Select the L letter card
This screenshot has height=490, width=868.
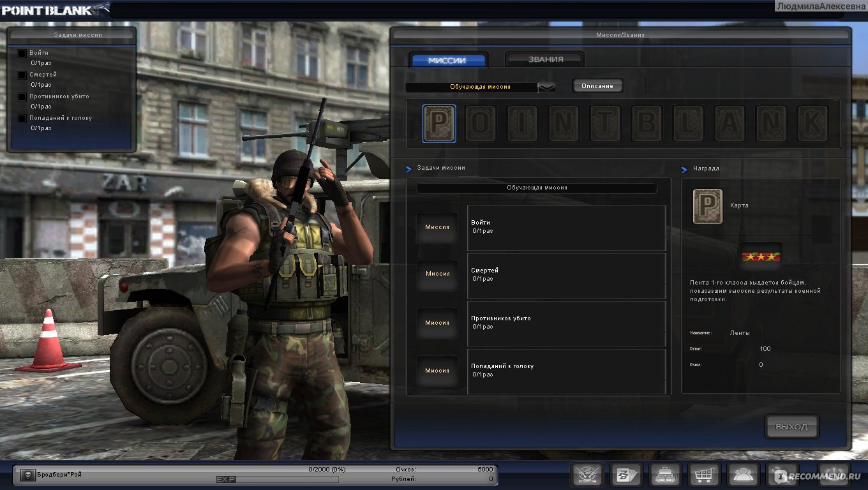(688, 123)
